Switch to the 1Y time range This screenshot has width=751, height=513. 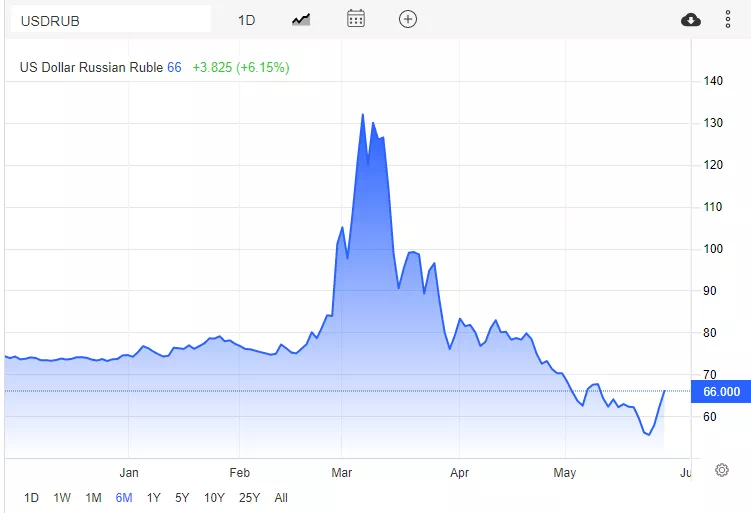pos(154,497)
